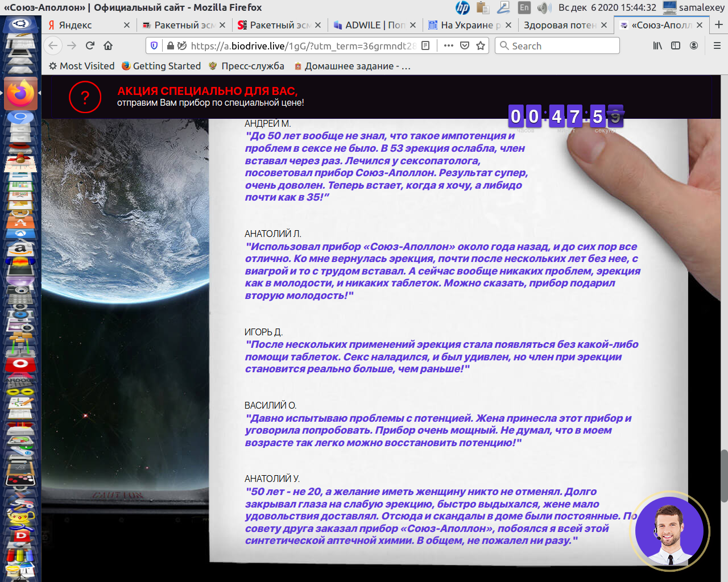Click reviewer name ВАСИЛИЙ О.
Screen dimensions: 728x582
[x=271, y=405]
